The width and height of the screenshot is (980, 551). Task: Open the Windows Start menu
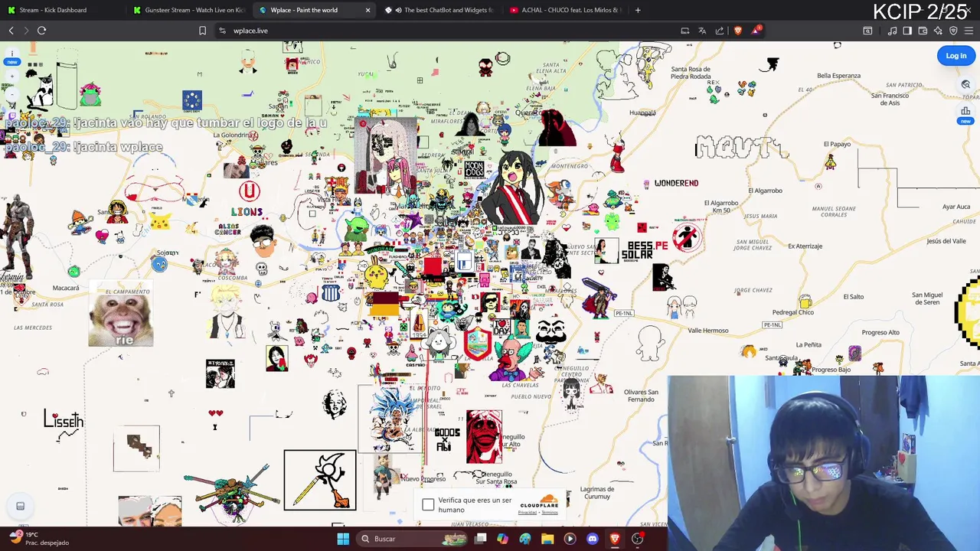click(343, 539)
